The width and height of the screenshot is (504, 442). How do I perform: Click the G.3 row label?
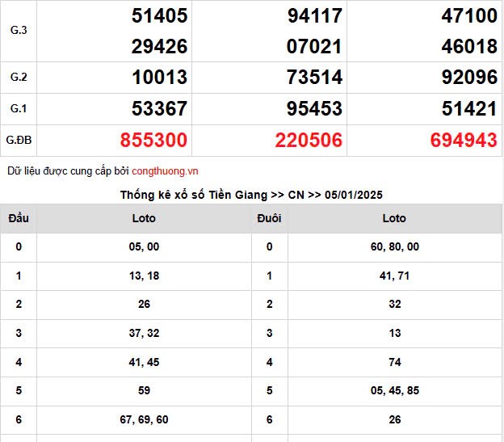coord(19,31)
